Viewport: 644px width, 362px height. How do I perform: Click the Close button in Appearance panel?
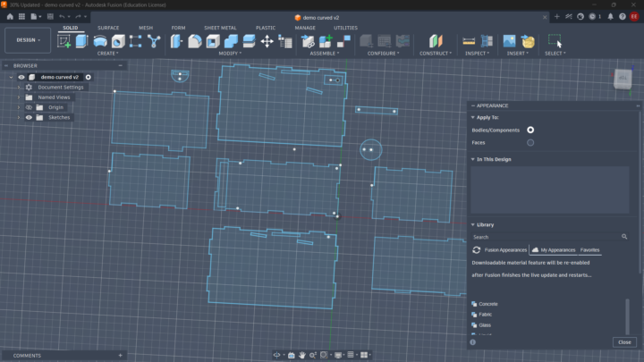point(624,342)
